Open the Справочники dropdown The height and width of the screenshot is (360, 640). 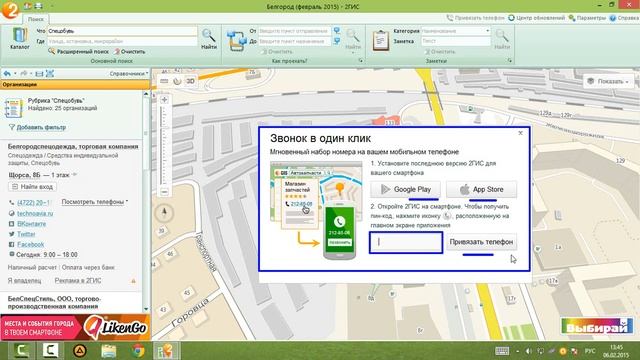point(129,73)
